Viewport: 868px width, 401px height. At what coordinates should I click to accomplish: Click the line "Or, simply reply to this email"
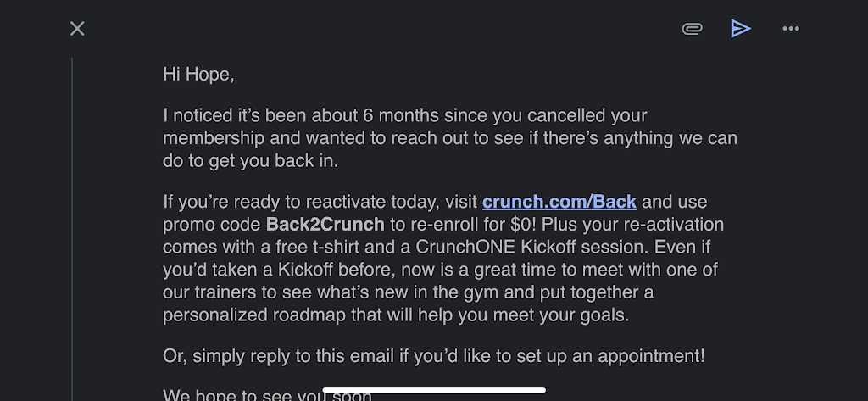click(433, 356)
